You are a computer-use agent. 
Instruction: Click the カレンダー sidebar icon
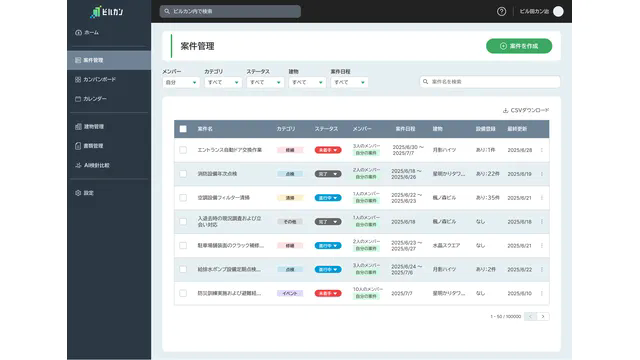78,99
